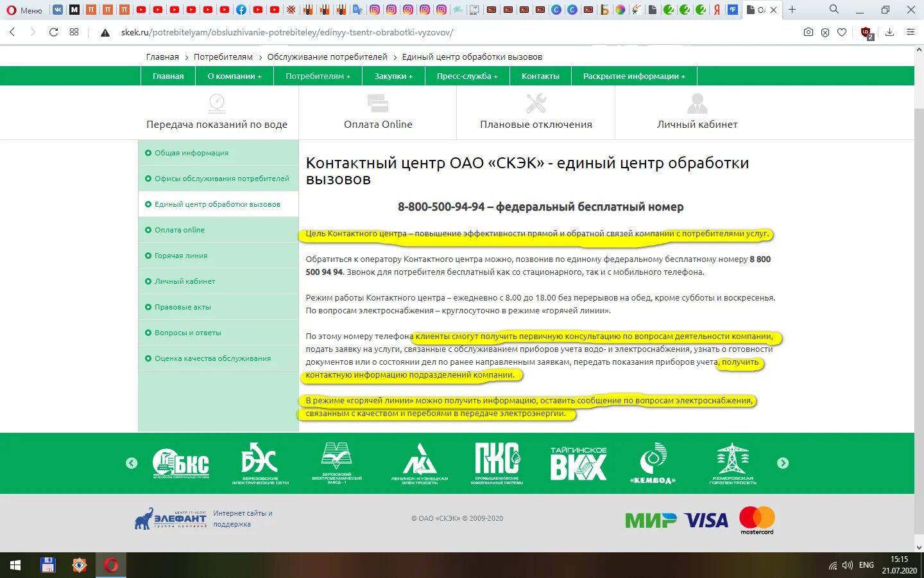Open Easy Setup sliders icon
Screen dimensions: 924x578
click(910, 32)
